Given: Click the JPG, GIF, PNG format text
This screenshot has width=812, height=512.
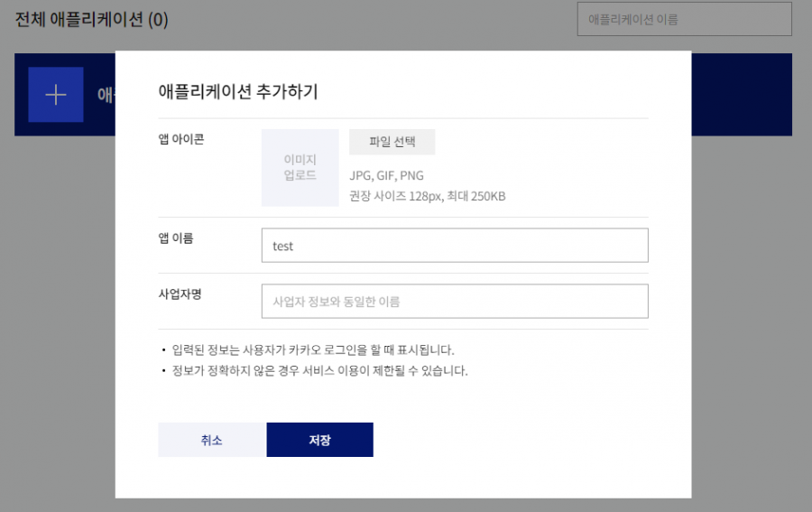Looking at the screenshot, I should click(x=386, y=175).
